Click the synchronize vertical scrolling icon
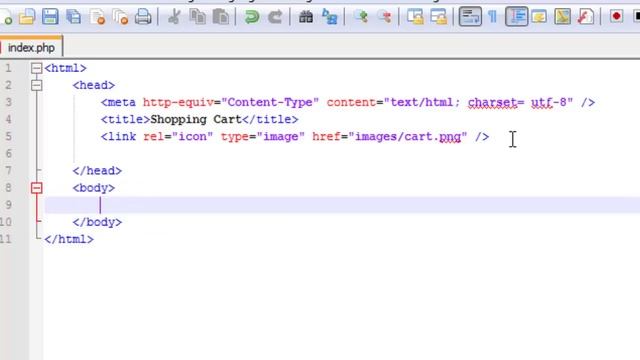Viewport: 640px width, 360px height. (x=416, y=17)
